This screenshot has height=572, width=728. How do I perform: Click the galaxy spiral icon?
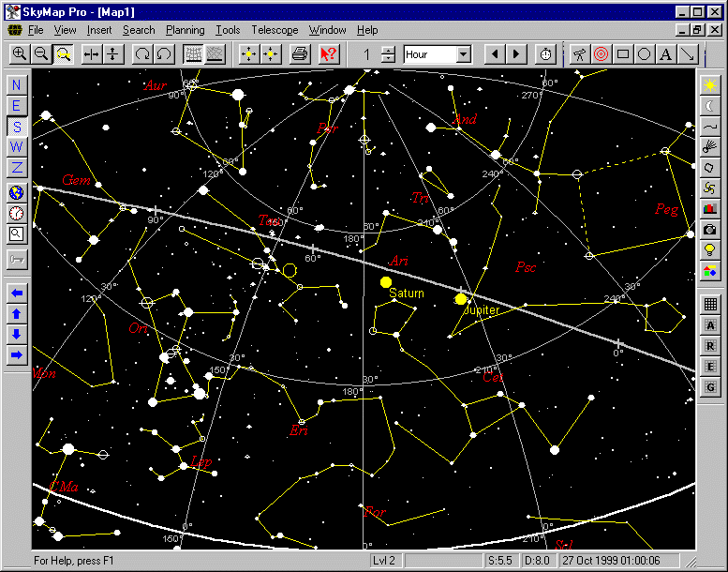710,188
